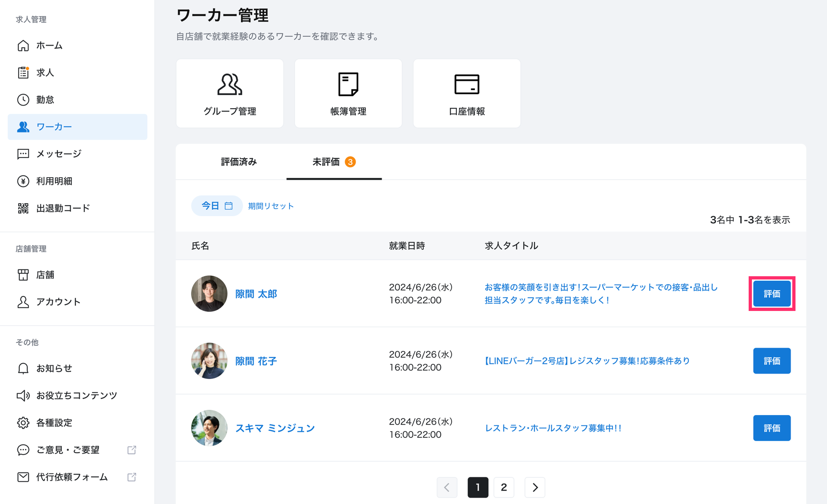This screenshot has height=504, width=827.
Task: Go to next page arrow
Action: [535, 487]
